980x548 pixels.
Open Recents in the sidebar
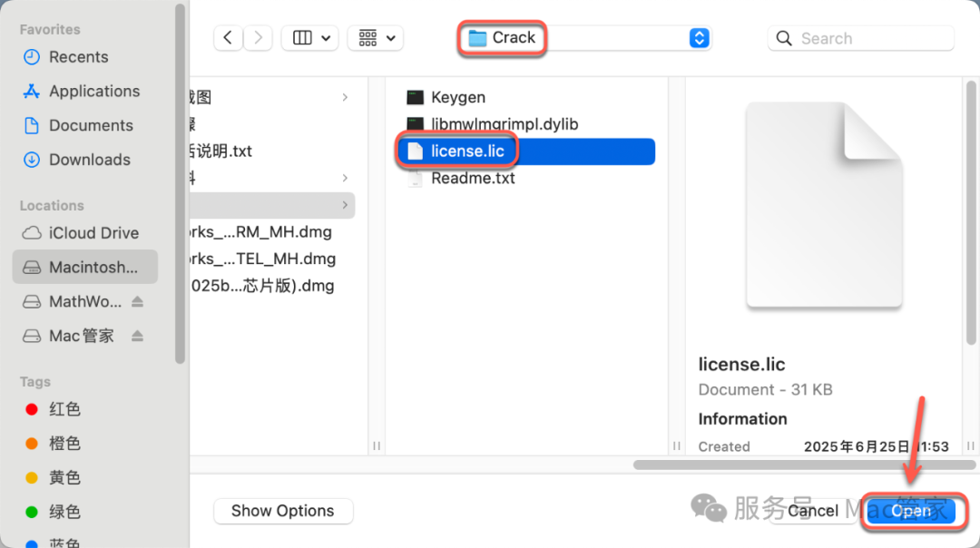click(x=78, y=57)
